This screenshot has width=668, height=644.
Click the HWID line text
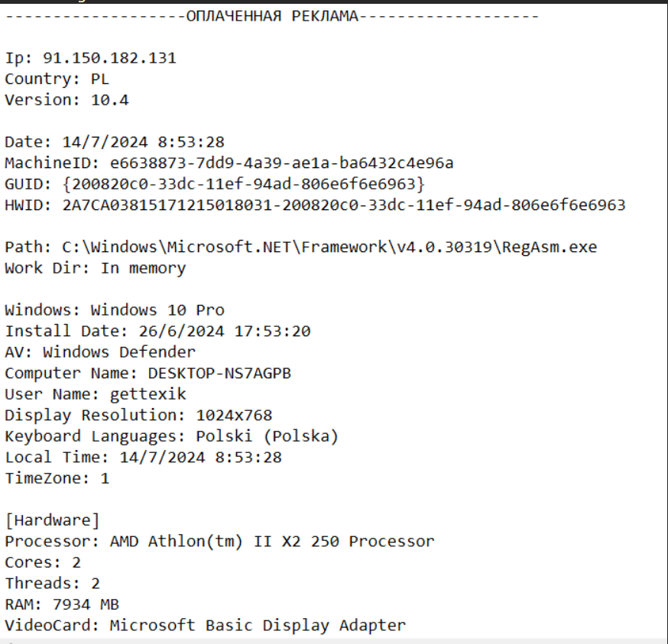(x=315, y=205)
